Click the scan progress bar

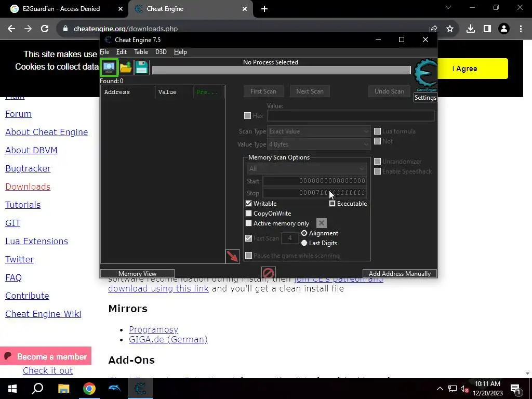(281, 70)
